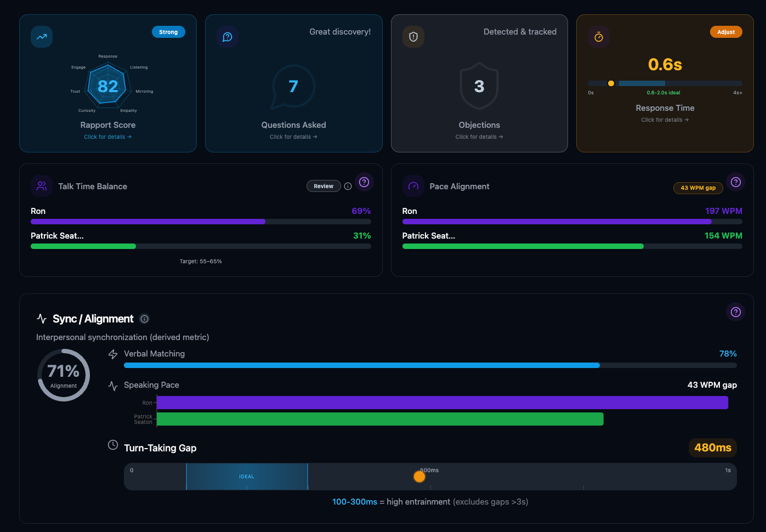Click the orange Adjust badge
This screenshot has width=766, height=532.
pyautogui.click(x=725, y=32)
